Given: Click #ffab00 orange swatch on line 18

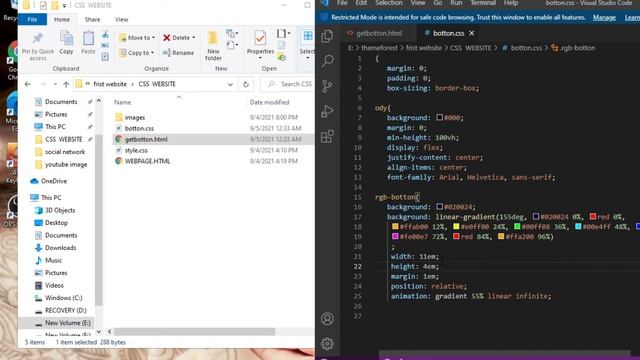Looking at the screenshot, I should [x=395, y=227].
